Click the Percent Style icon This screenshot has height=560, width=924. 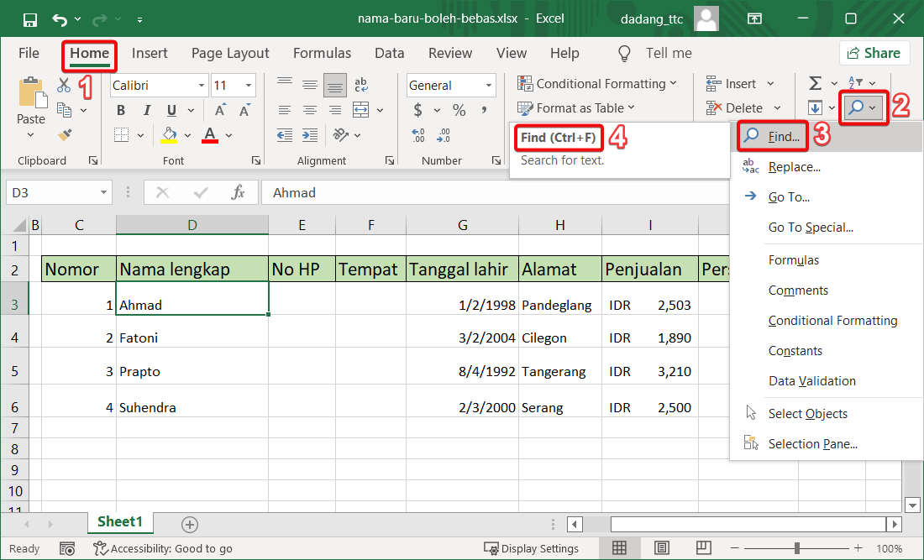459,109
